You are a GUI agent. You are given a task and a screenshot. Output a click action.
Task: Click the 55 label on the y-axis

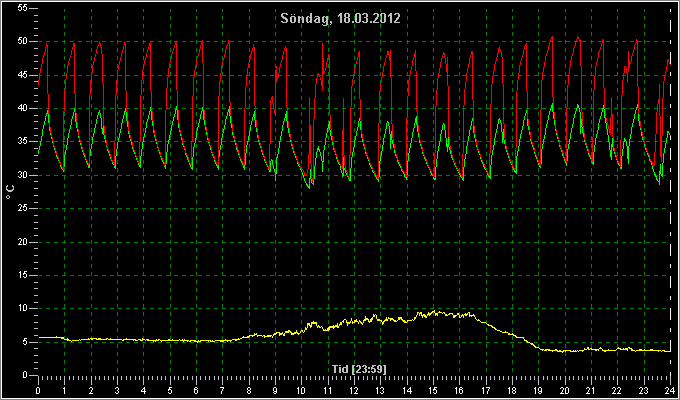[x=23, y=8]
